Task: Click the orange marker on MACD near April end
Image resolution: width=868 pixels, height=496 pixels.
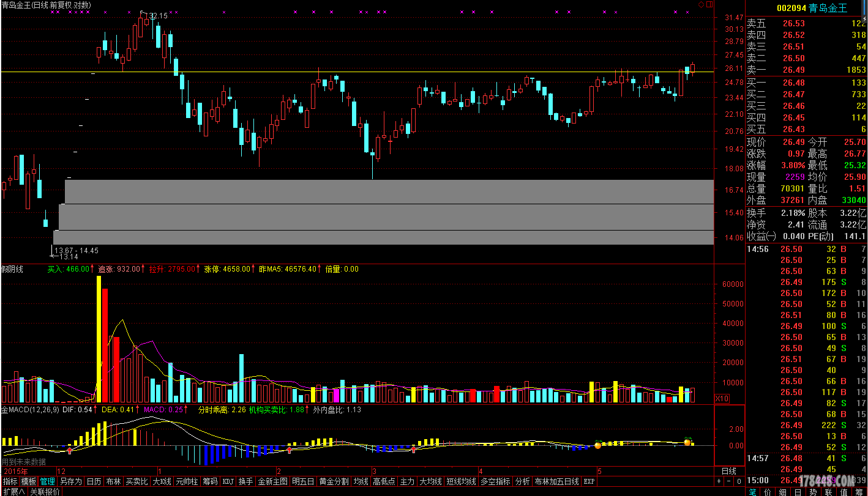Action: [597, 445]
